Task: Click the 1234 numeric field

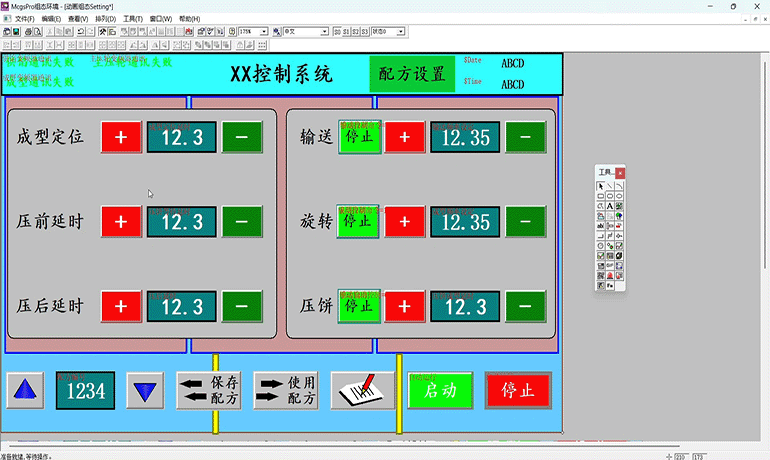Action: 85,390
